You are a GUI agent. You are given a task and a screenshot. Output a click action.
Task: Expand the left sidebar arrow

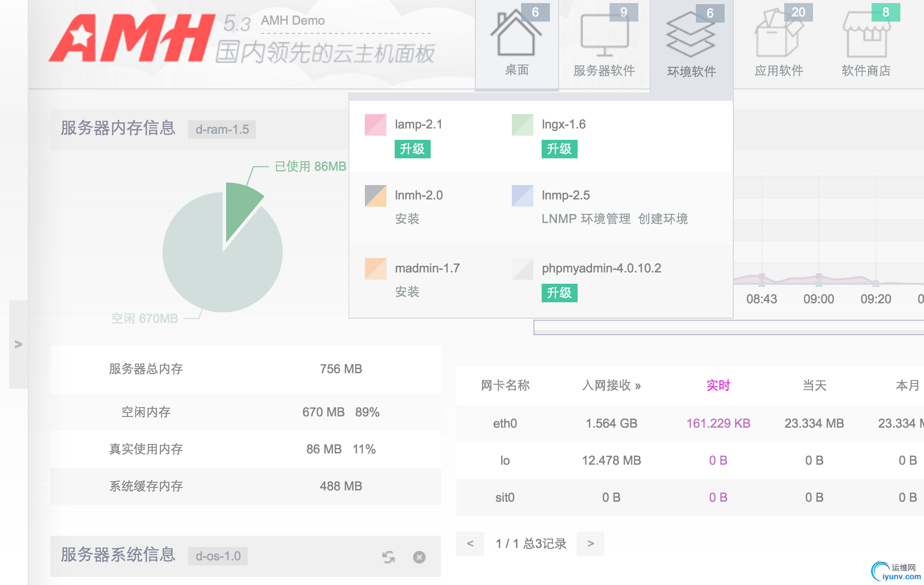coord(19,344)
